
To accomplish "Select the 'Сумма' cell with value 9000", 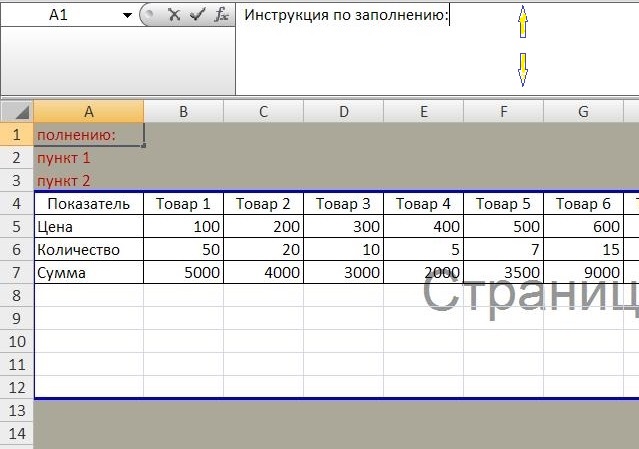I will 583,272.
